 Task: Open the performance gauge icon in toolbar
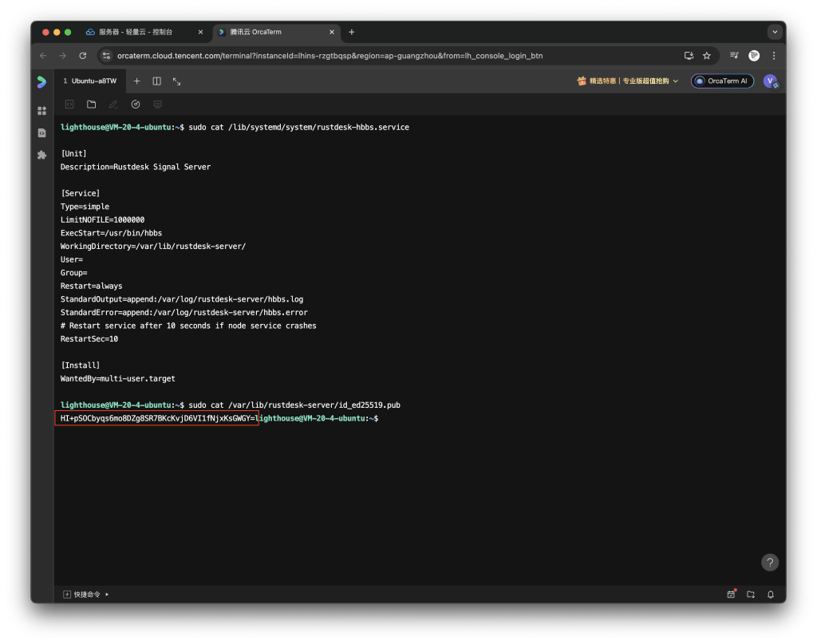click(136, 105)
